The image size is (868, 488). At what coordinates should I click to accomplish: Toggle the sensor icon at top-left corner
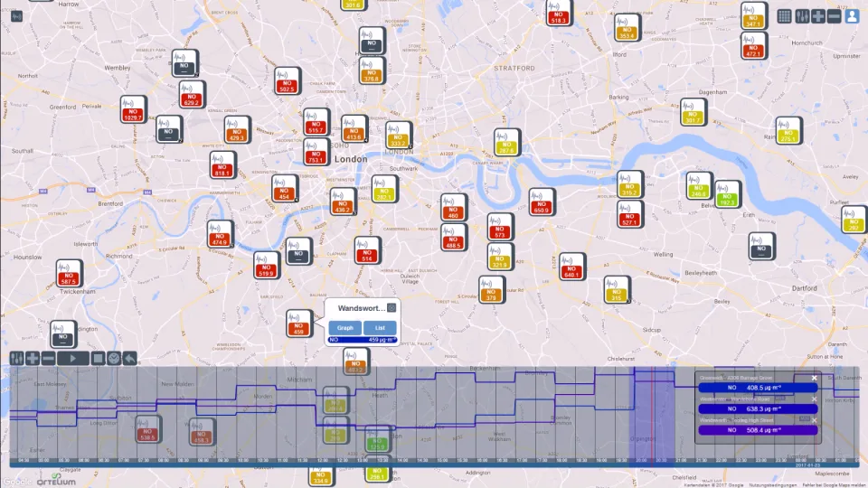(16, 16)
